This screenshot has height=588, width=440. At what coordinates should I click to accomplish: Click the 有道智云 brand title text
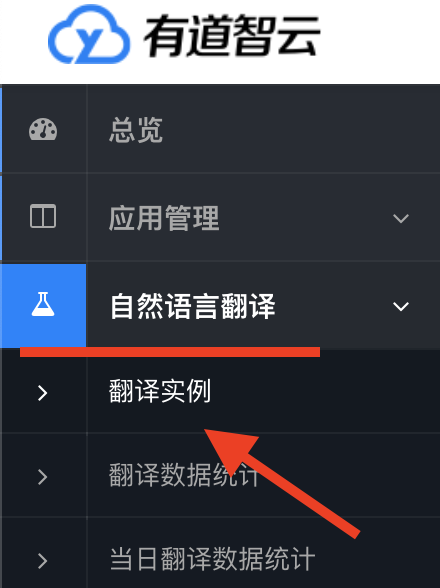tap(232, 36)
